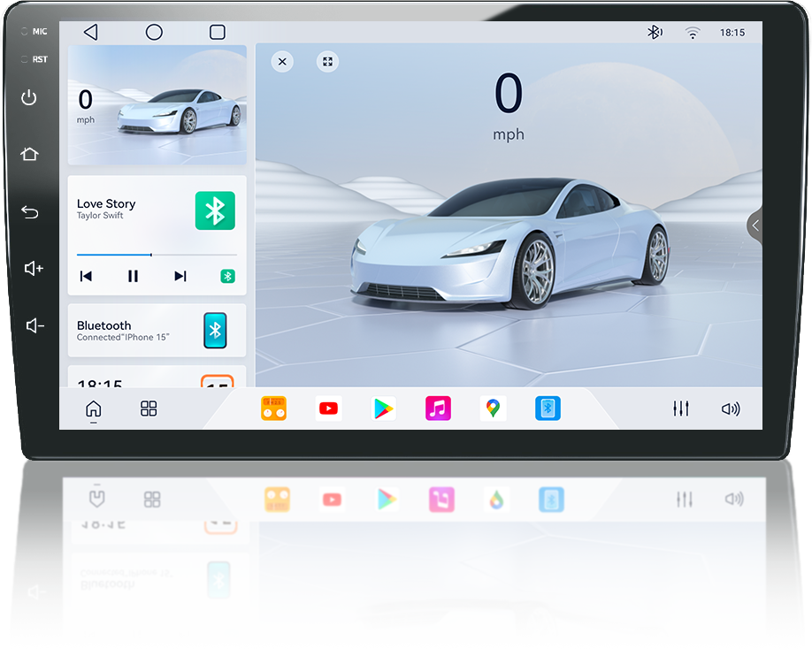Go to the previous track
Image resolution: width=812 pixels, height=649 pixels.
click(86, 277)
